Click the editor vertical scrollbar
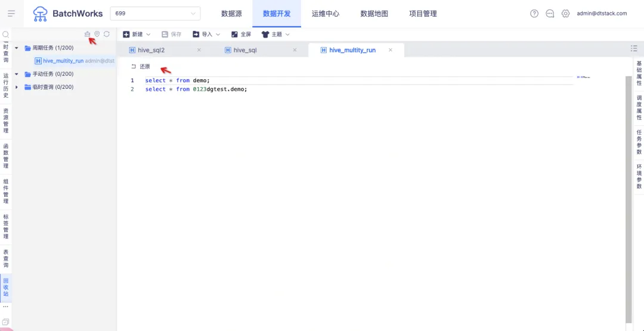 [x=628, y=199]
